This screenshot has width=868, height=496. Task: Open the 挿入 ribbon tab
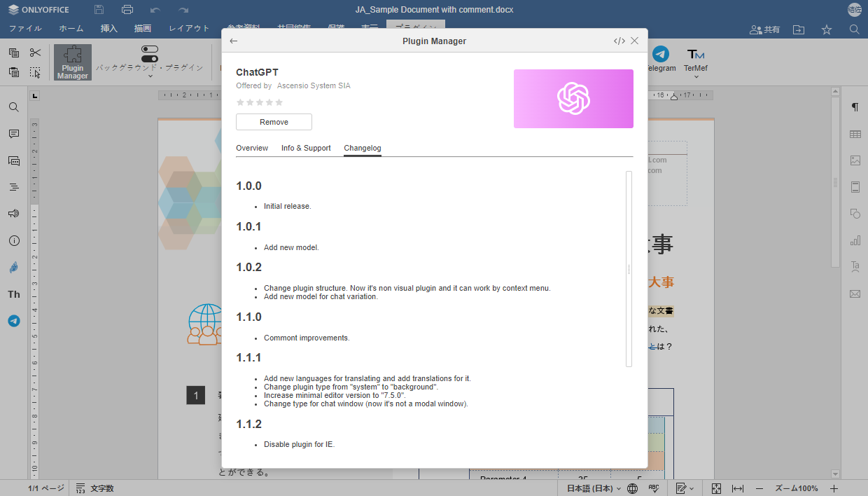tap(109, 29)
